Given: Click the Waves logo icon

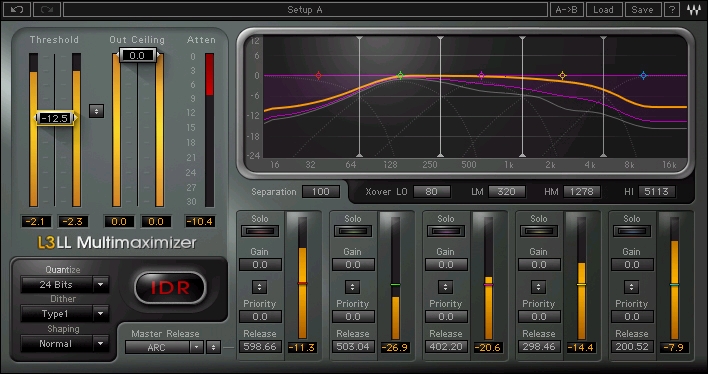Looking at the screenshot, I should click(x=694, y=10).
